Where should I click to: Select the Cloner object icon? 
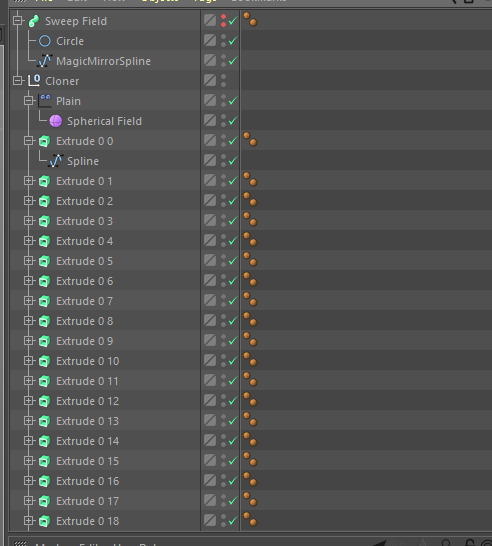(34, 81)
